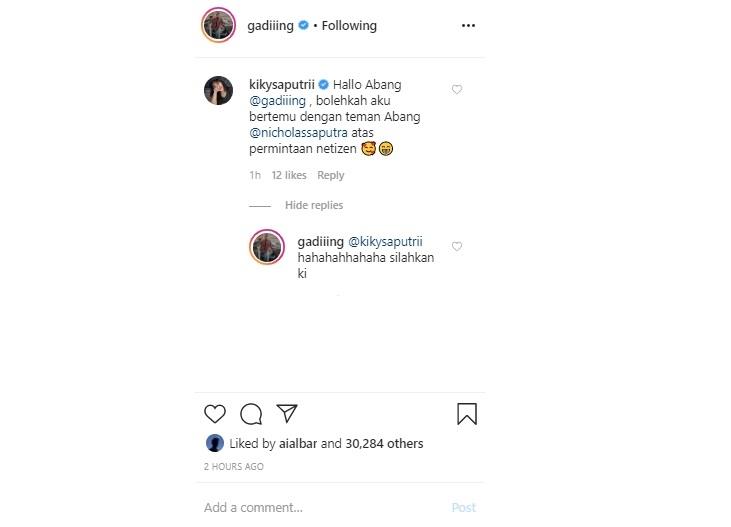Collapse thread with Hide replies
Image resolution: width=731 pixels, height=527 pixels.
tap(313, 205)
